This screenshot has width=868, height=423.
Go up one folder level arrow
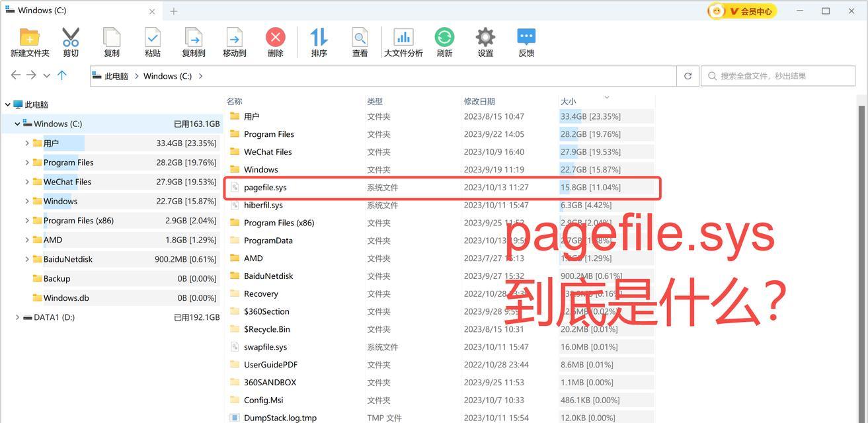(62, 75)
